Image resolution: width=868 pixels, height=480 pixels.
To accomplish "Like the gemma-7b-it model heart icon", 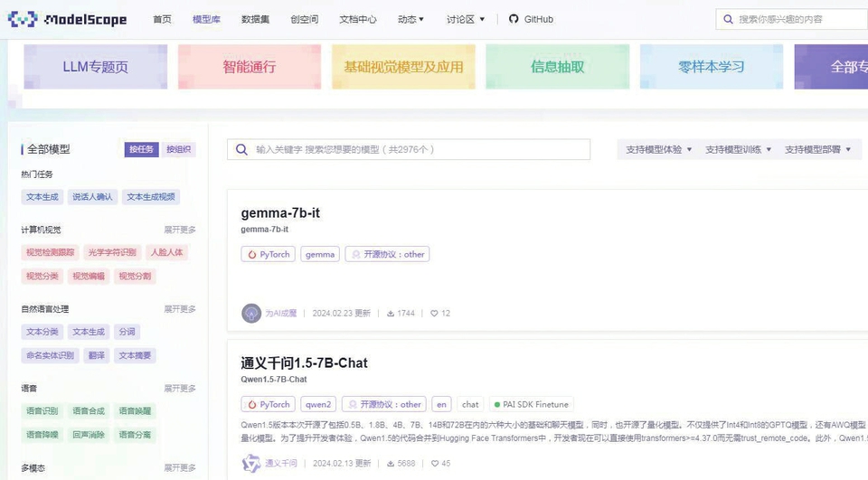I will 434,314.
